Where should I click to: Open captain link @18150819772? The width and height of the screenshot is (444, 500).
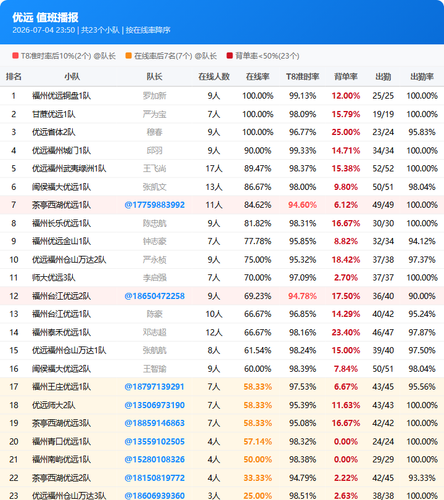(x=154, y=478)
